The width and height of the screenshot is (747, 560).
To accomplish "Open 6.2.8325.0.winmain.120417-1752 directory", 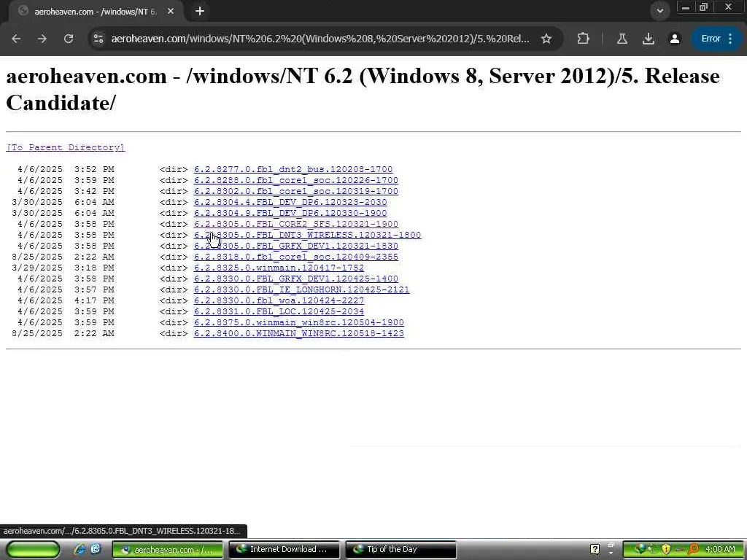I will pos(279,268).
